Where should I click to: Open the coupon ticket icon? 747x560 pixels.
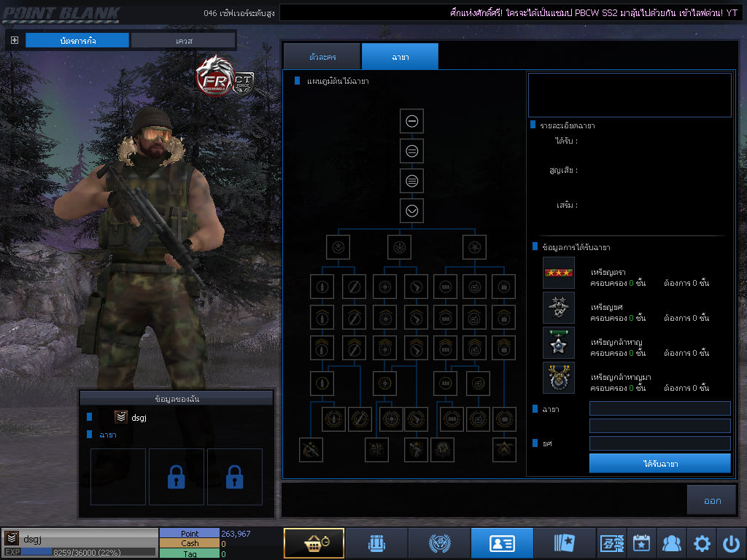pyautogui.click(x=612, y=542)
